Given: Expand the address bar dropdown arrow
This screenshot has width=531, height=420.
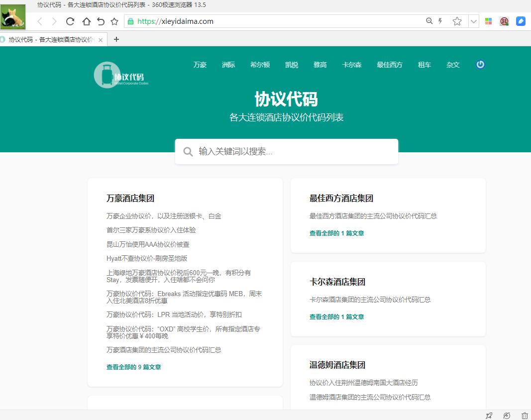Looking at the screenshot, I should point(473,21).
